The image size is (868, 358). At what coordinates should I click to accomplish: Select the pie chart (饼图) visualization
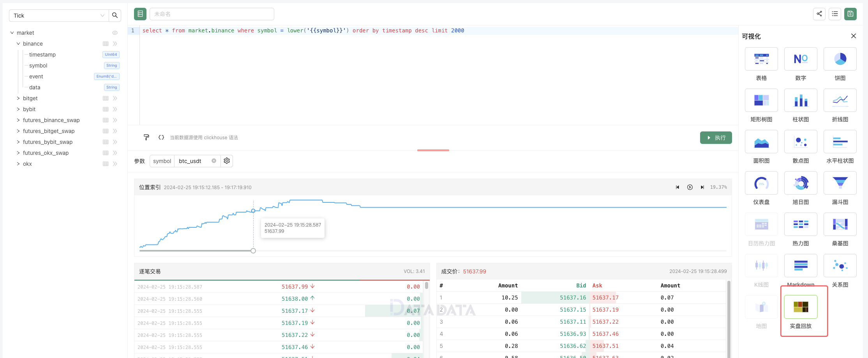(x=840, y=59)
